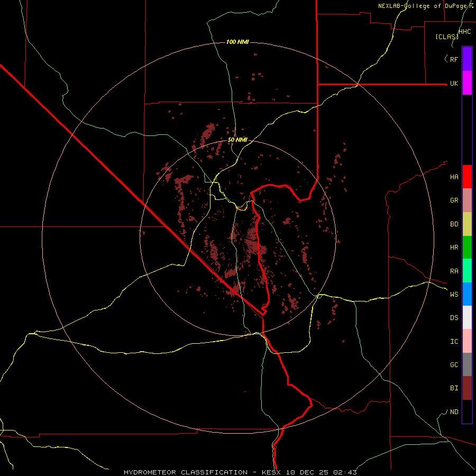Click the BI legend label

[454, 388]
